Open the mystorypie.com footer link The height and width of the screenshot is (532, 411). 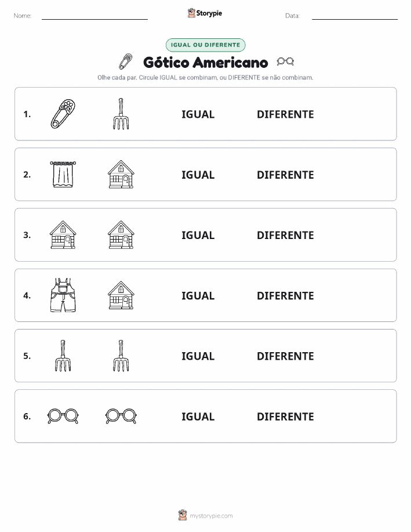pos(205,515)
